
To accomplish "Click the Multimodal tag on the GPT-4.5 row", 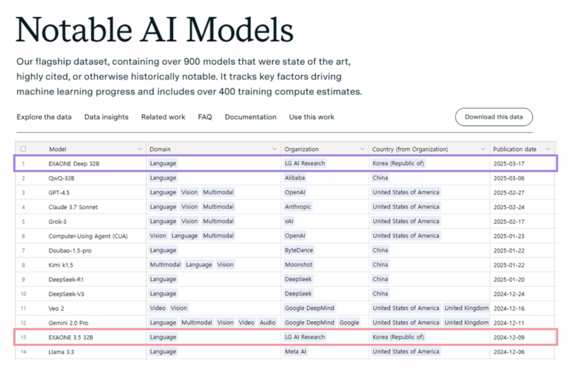I will coord(218,192).
